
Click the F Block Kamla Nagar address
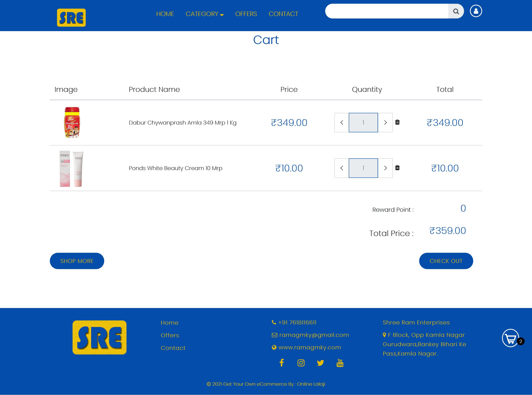point(424,344)
